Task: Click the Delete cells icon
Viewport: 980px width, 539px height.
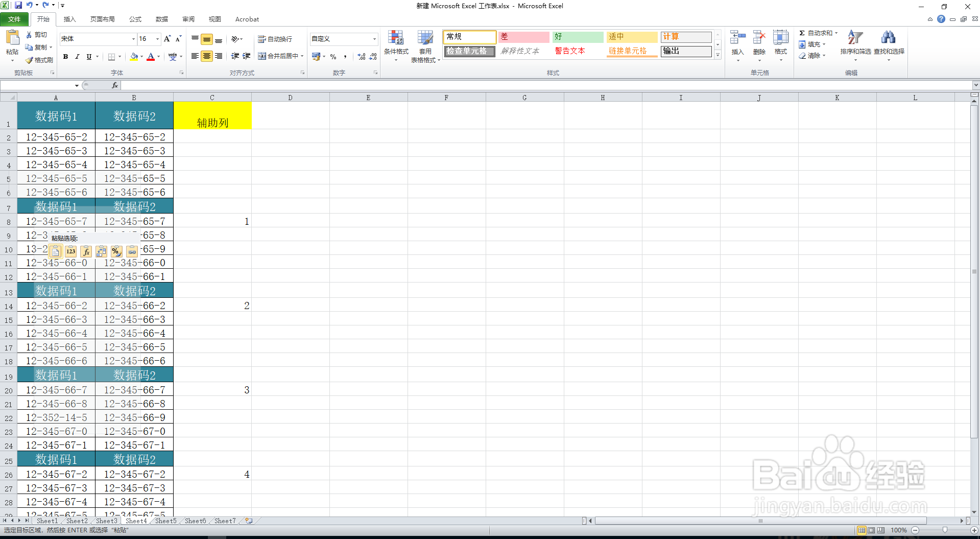Action: (759, 37)
